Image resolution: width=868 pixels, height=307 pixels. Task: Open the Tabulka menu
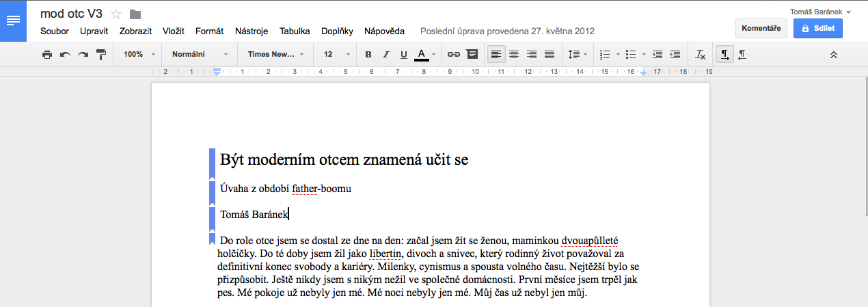pos(295,31)
